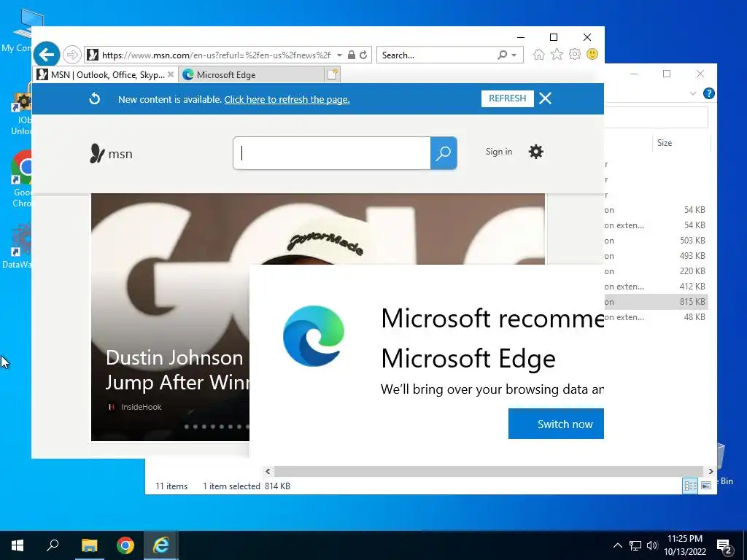Image resolution: width=747 pixels, height=560 pixels.
Task: Open IE Tools gear icon
Action: pos(575,54)
